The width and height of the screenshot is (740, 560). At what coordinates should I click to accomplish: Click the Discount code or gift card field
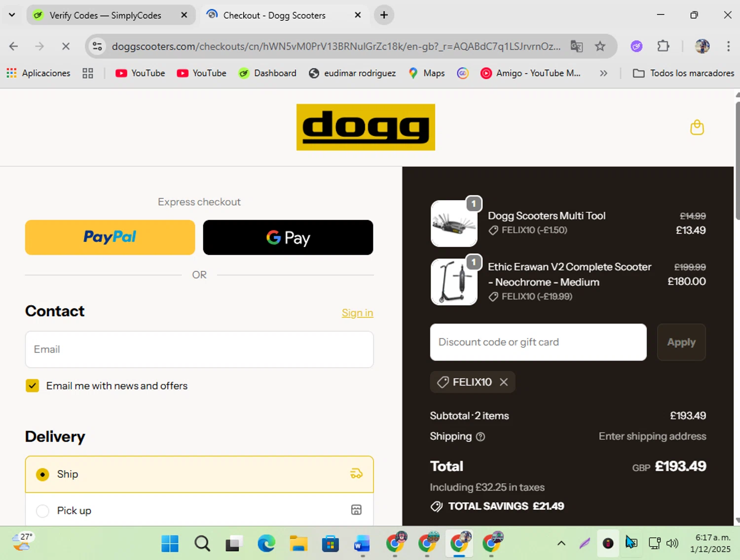tap(538, 342)
